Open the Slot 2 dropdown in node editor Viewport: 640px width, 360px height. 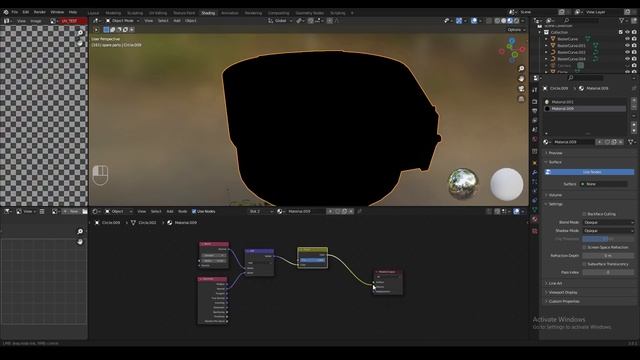(260, 211)
